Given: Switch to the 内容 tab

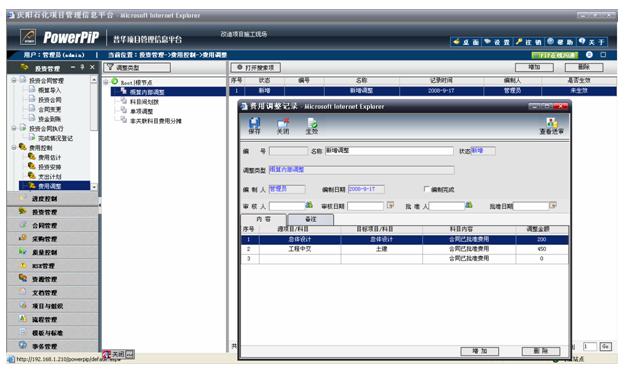Looking at the screenshot, I should click(264, 219).
